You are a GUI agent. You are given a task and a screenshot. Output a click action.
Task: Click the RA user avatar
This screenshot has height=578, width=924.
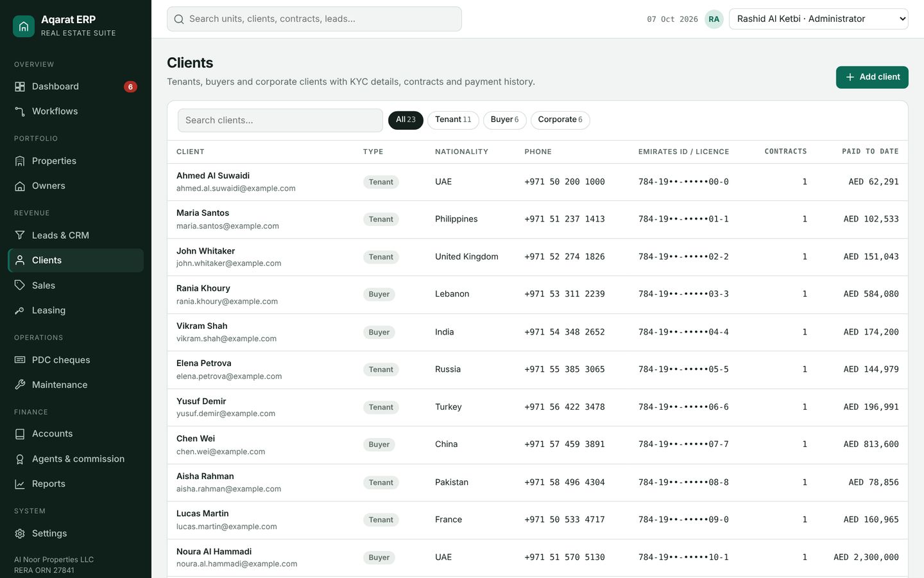point(714,19)
